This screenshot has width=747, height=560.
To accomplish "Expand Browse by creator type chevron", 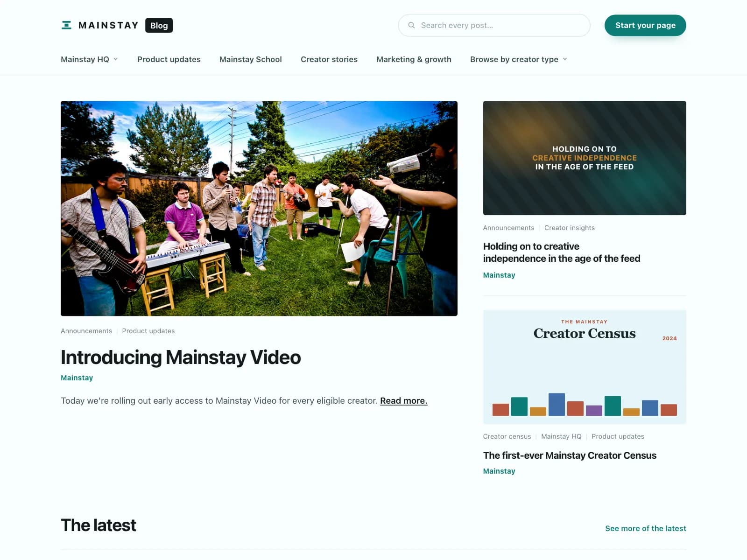I will coord(565,59).
